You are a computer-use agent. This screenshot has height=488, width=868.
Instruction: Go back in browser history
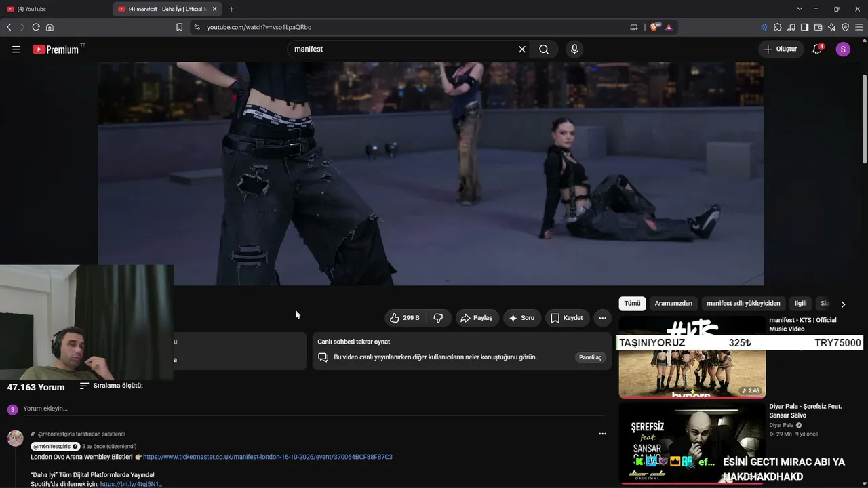click(9, 27)
